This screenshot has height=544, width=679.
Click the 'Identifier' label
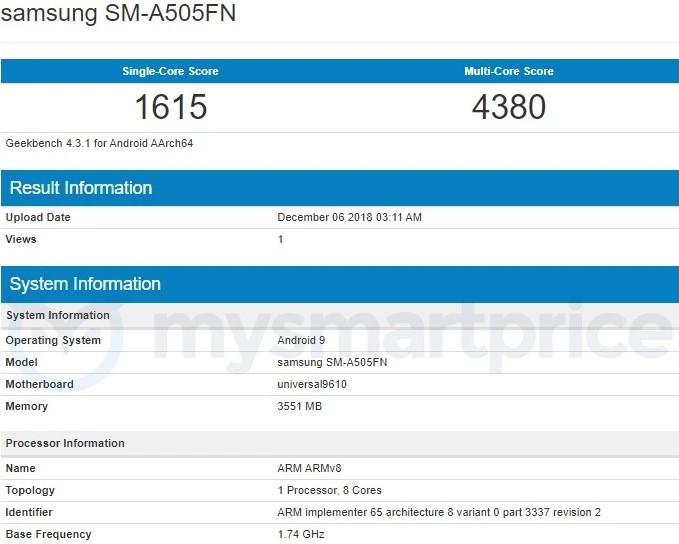pyautogui.click(x=29, y=512)
